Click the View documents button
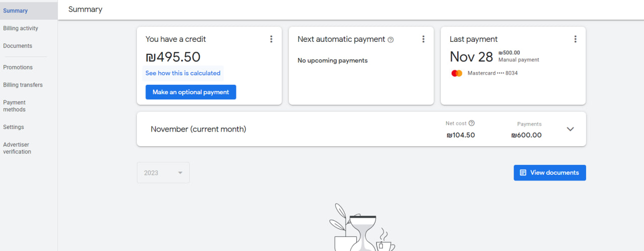The image size is (644, 251). point(549,172)
